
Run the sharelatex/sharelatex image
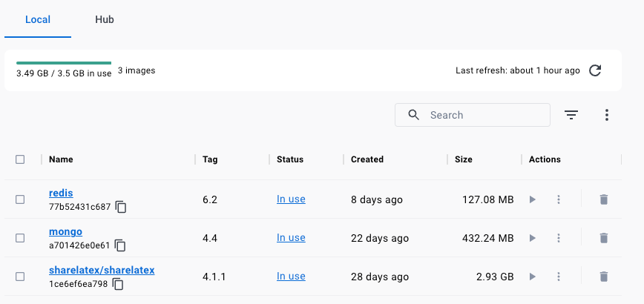pos(532,277)
